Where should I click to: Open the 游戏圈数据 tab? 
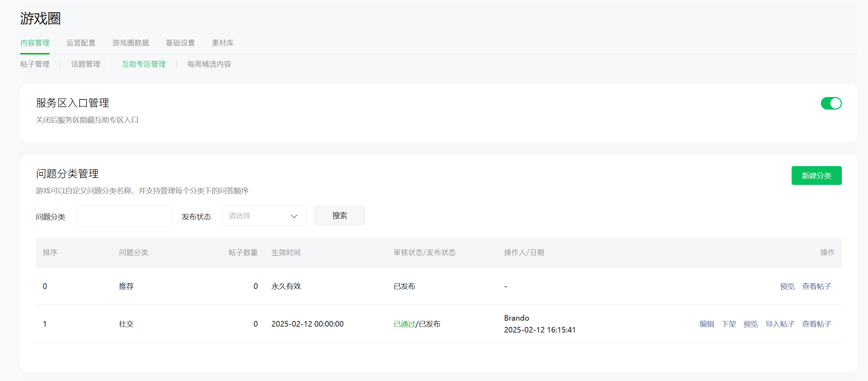pos(130,43)
